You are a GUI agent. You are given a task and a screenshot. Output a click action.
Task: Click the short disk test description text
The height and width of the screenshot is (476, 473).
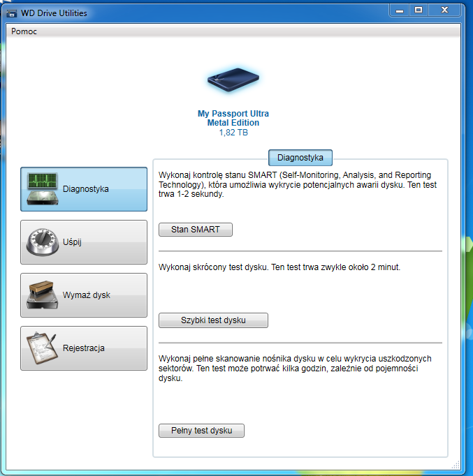point(279,267)
